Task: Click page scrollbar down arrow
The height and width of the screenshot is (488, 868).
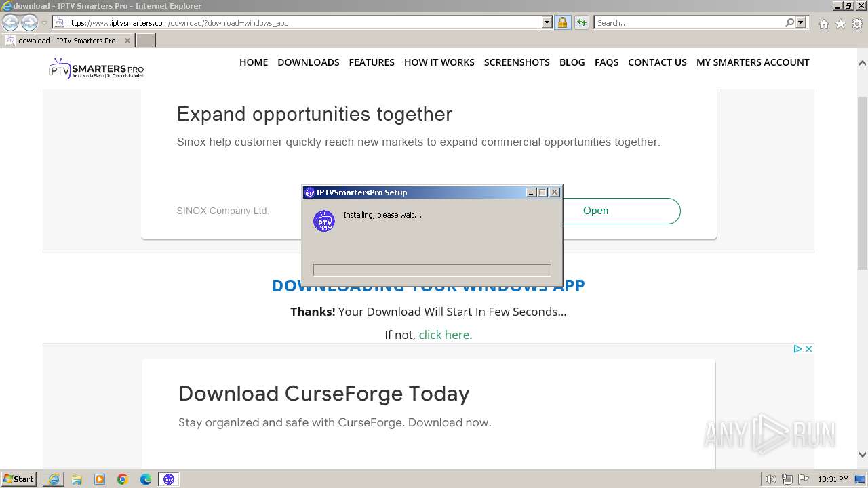Action: [x=863, y=455]
